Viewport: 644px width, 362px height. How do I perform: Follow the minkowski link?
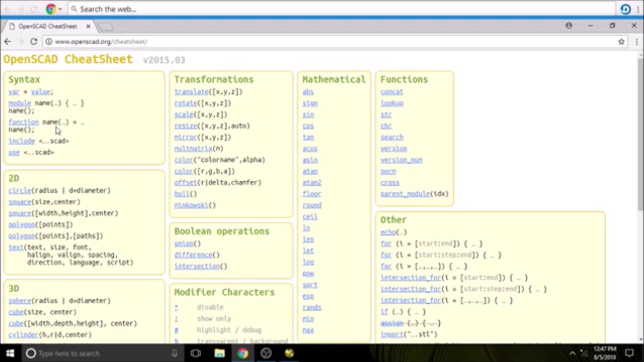point(191,205)
